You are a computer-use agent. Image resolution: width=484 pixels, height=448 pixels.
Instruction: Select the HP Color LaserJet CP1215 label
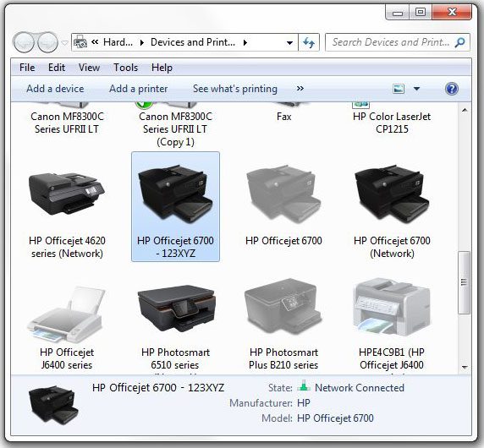point(392,123)
